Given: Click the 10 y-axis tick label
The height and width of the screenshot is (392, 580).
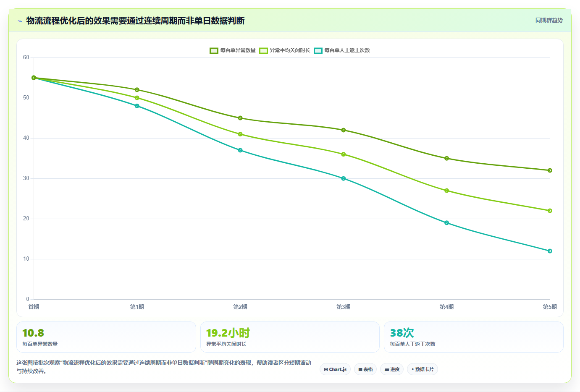Looking at the screenshot, I should click(26, 259).
